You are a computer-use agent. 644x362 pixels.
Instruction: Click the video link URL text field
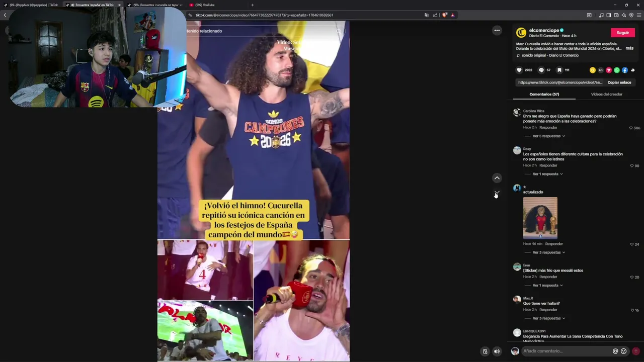(x=559, y=82)
